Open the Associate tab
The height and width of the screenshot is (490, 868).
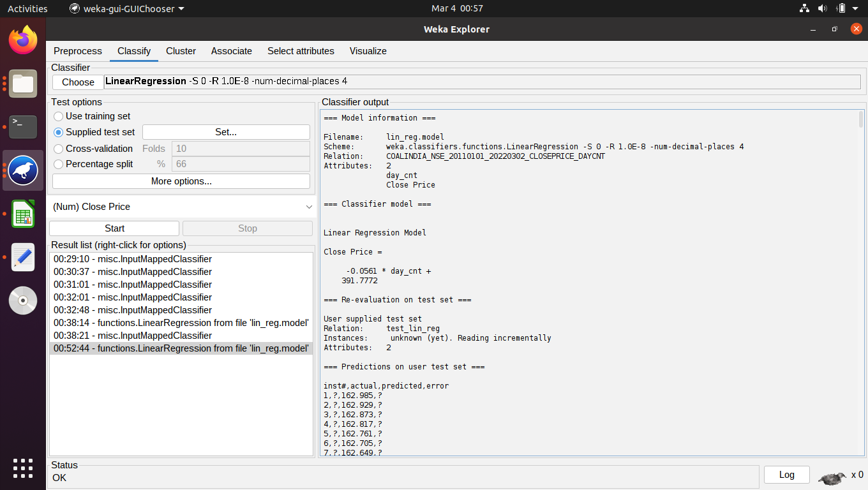(232, 51)
